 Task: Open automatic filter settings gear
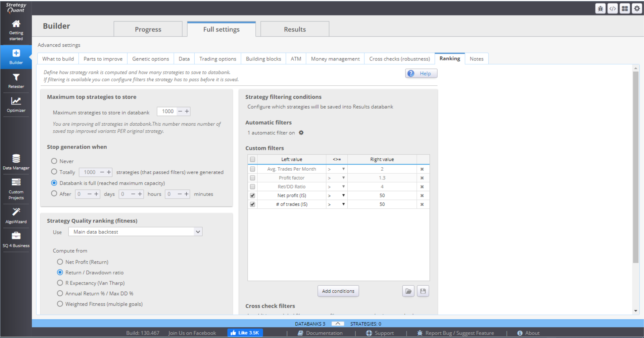(x=301, y=133)
